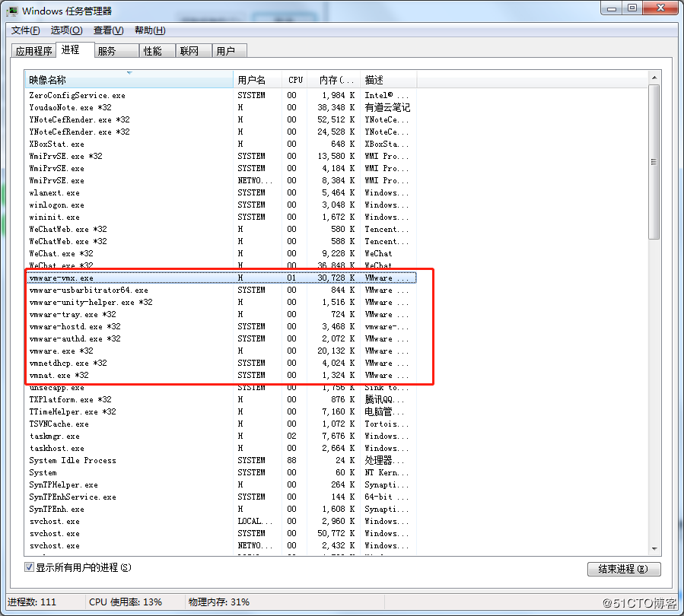The height and width of the screenshot is (616, 684).
Task: Select the System Idle Process row
Action: tap(72, 461)
